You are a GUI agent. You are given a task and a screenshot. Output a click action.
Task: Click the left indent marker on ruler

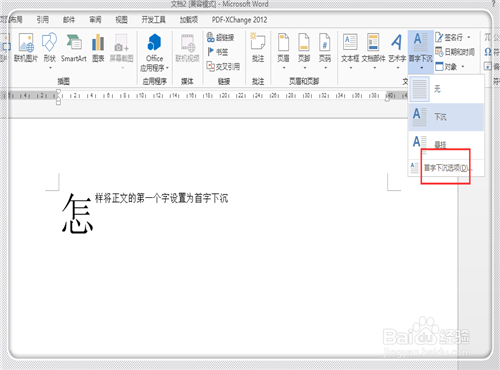tap(58, 102)
